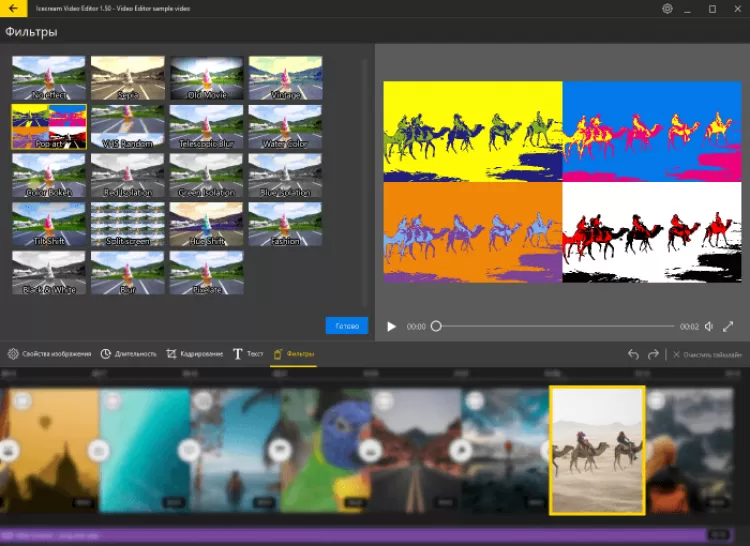The width and height of the screenshot is (750, 546).
Task: Click the Redo arrow icon
Action: pos(653,354)
